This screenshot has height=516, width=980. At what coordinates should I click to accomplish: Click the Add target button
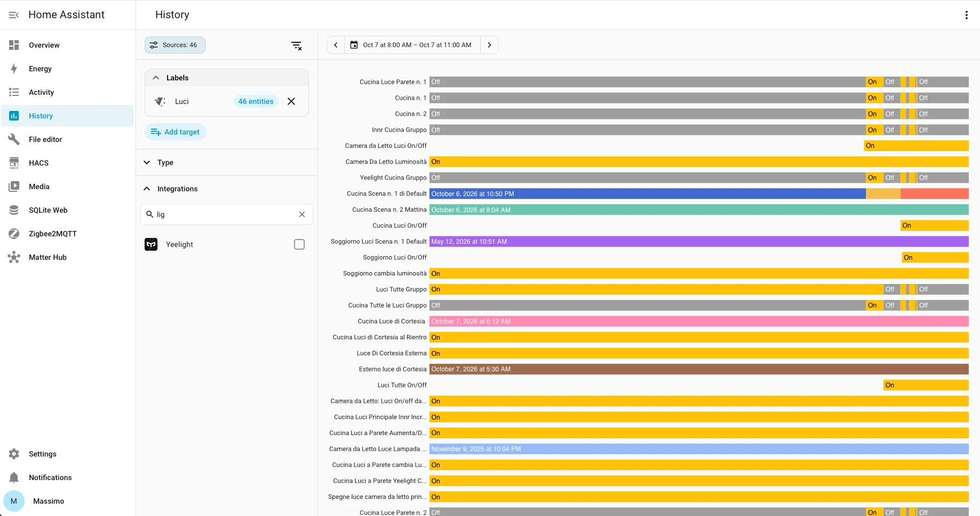coord(176,132)
